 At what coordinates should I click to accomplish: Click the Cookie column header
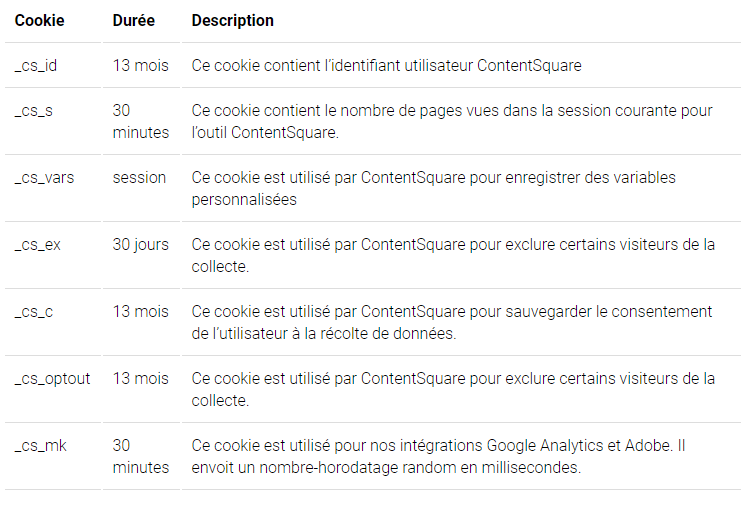click(39, 21)
